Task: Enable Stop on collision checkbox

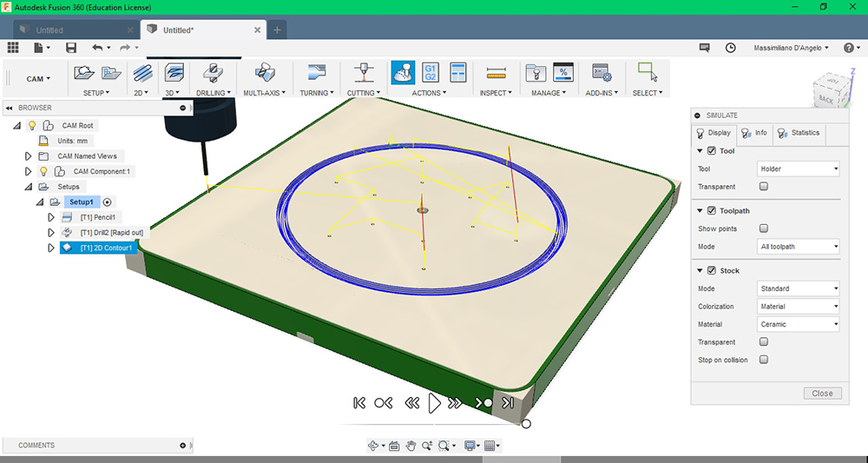Action: point(764,360)
